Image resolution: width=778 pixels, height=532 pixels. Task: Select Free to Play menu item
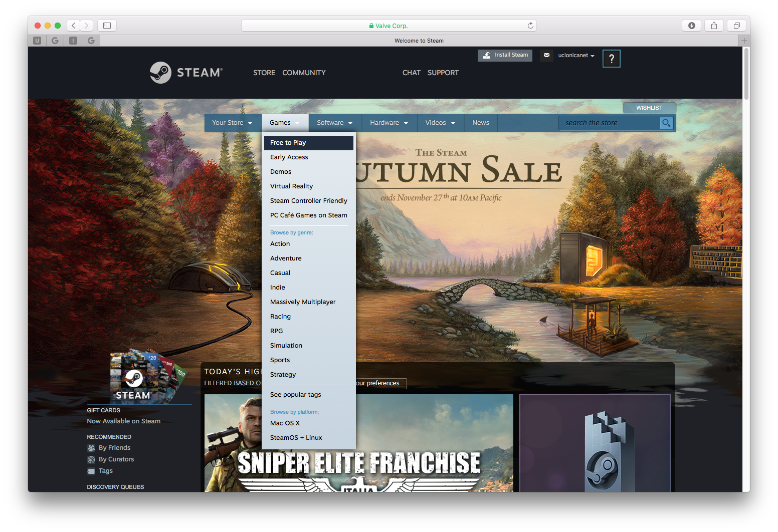point(288,143)
